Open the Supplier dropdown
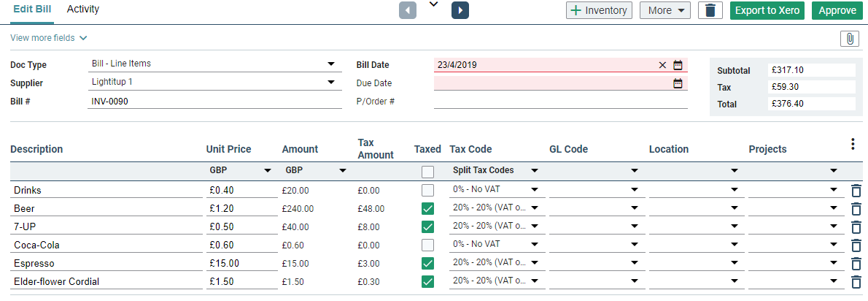This screenshot has height=301, width=868. (x=330, y=82)
